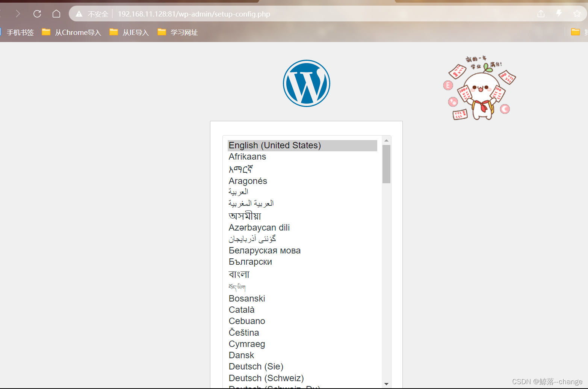
Task: Open the 从Chrome导入 bookmarks folder
Action: point(71,32)
